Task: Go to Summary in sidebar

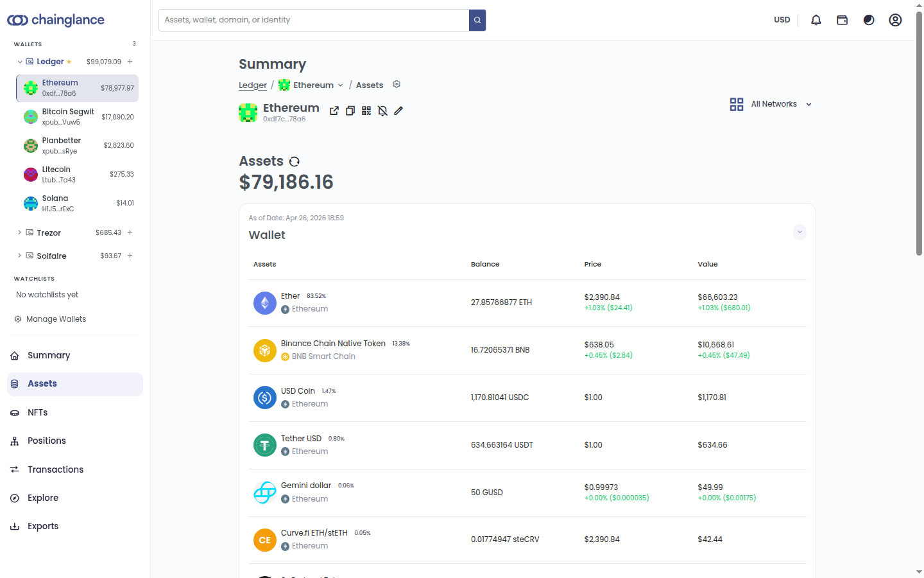Action: point(75,355)
